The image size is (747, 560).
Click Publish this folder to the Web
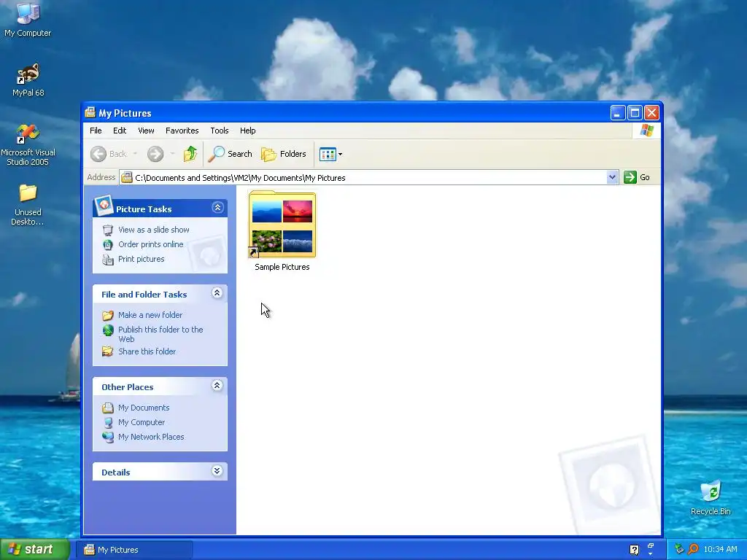[160, 334]
